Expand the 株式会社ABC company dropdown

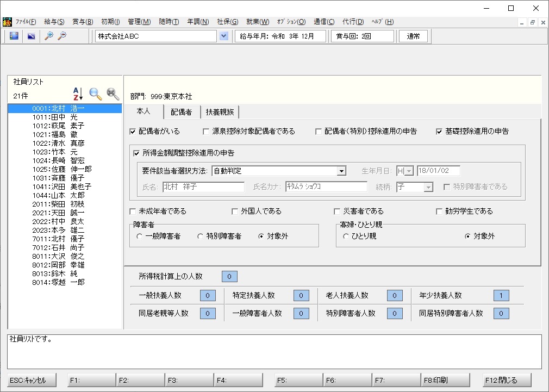point(224,36)
